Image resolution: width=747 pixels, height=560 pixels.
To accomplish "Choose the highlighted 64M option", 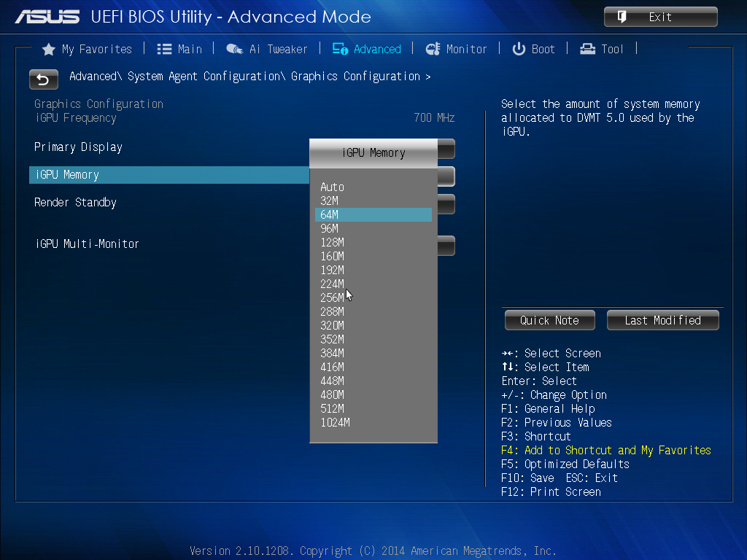I will point(373,215).
